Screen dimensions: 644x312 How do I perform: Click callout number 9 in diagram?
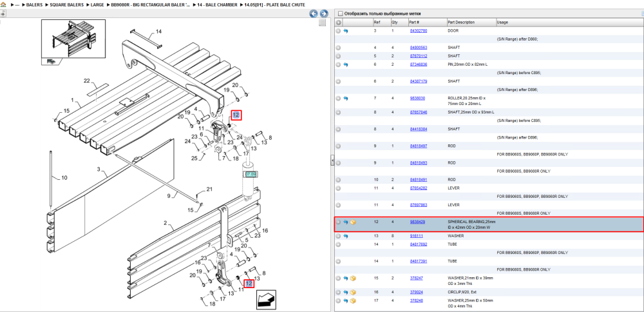[168, 196]
